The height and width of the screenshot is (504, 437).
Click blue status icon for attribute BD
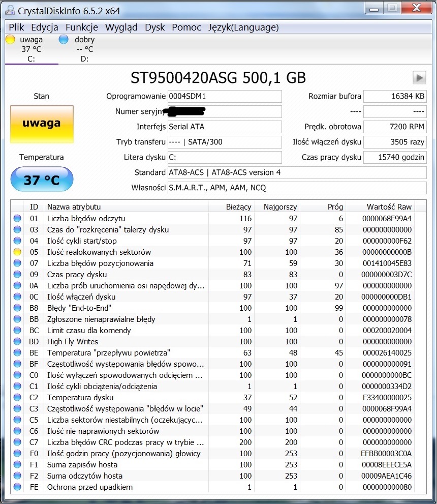(17, 341)
